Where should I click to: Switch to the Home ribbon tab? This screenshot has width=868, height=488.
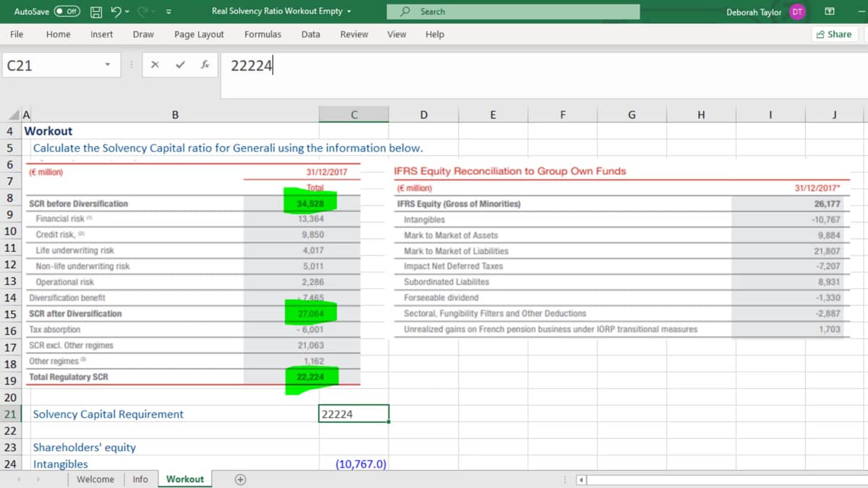point(58,34)
